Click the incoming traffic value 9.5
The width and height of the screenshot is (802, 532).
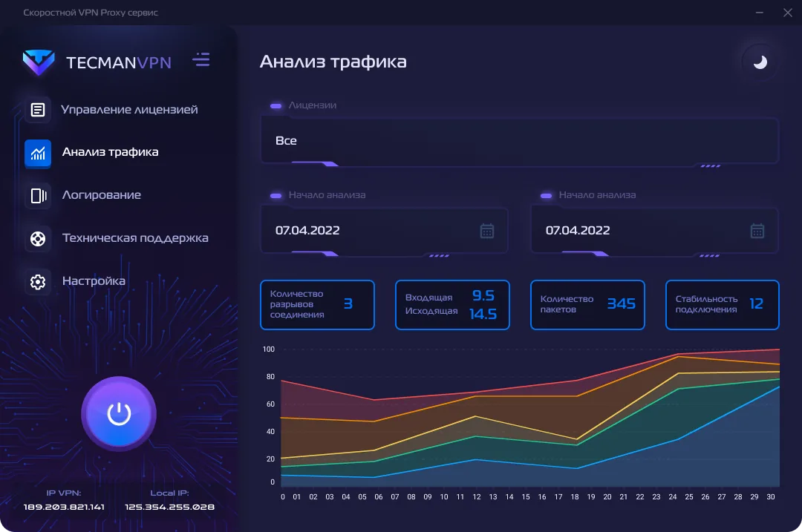[x=483, y=295]
